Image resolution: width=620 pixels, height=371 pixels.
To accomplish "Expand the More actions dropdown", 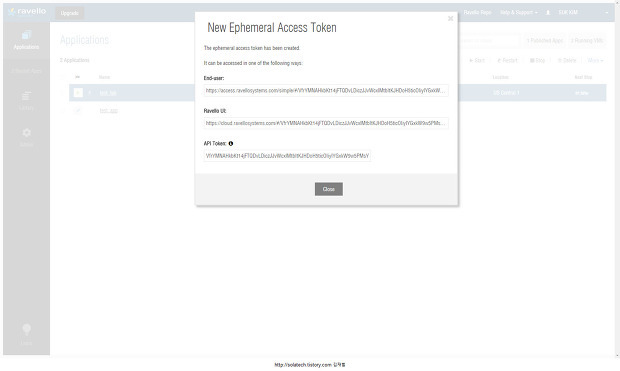I will [x=595, y=61].
